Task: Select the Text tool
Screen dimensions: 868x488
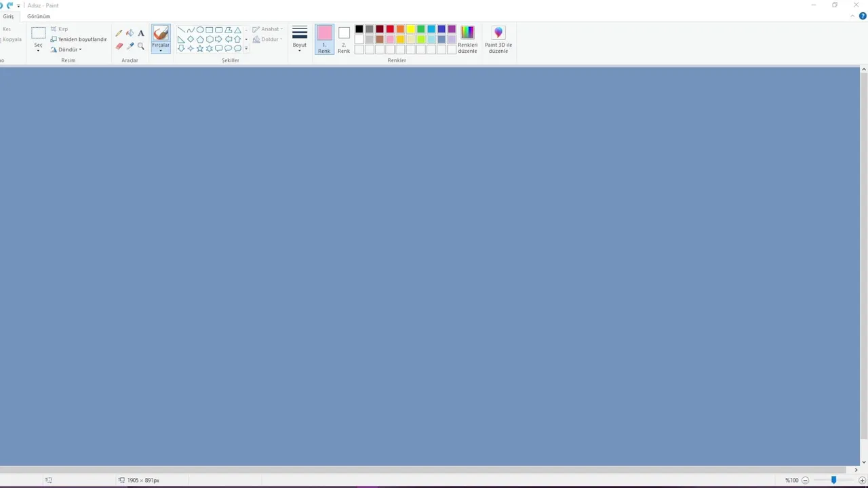Action: click(141, 33)
